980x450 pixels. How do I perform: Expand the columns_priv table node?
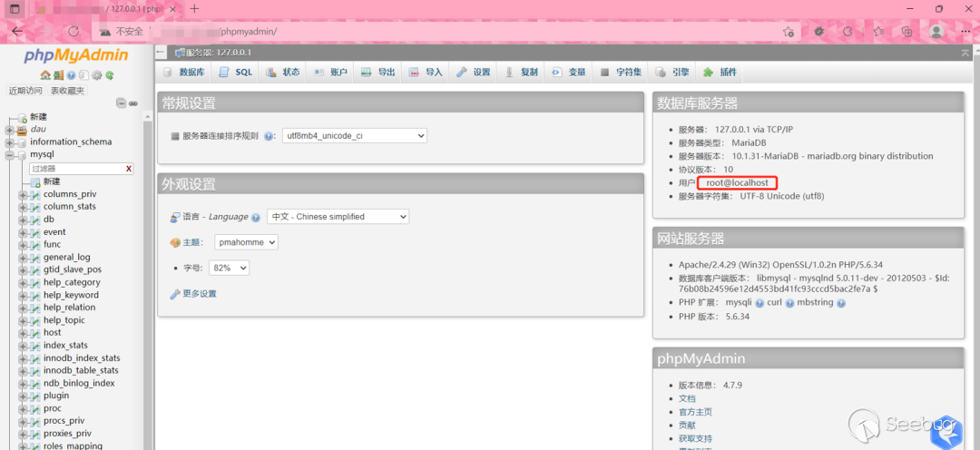pos(23,194)
